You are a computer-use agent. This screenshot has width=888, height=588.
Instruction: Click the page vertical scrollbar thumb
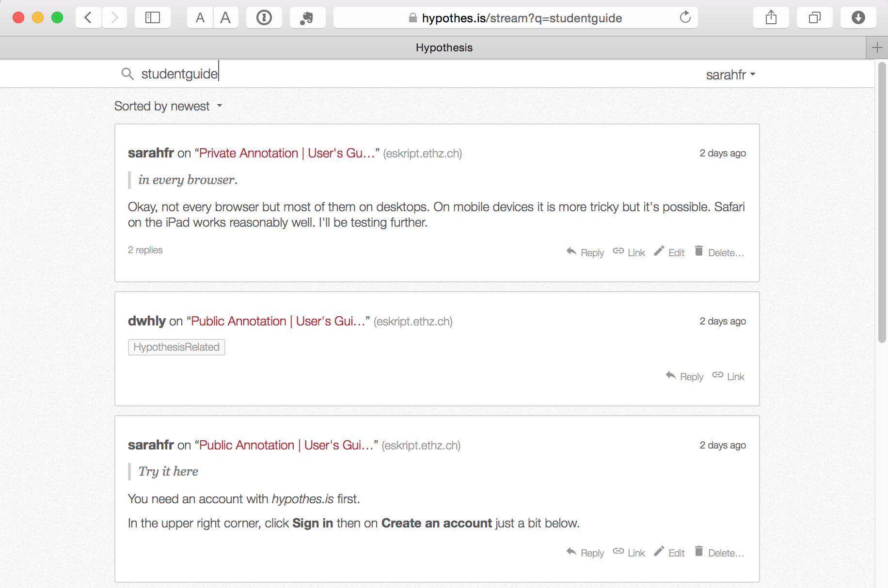click(x=882, y=202)
